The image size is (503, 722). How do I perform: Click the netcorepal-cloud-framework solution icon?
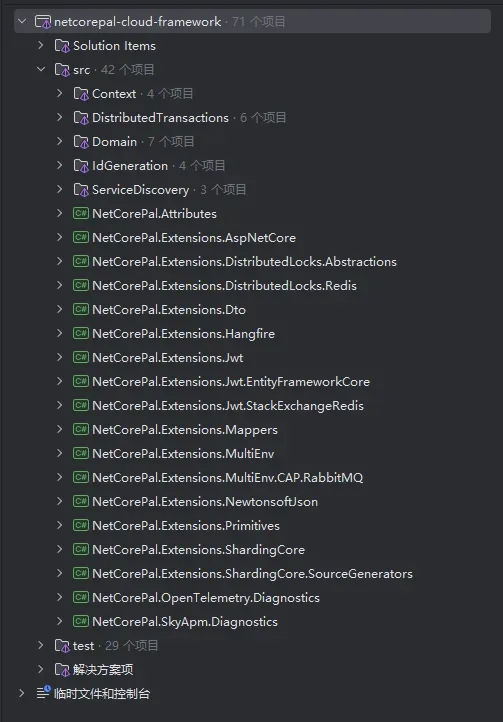click(43, 22)
